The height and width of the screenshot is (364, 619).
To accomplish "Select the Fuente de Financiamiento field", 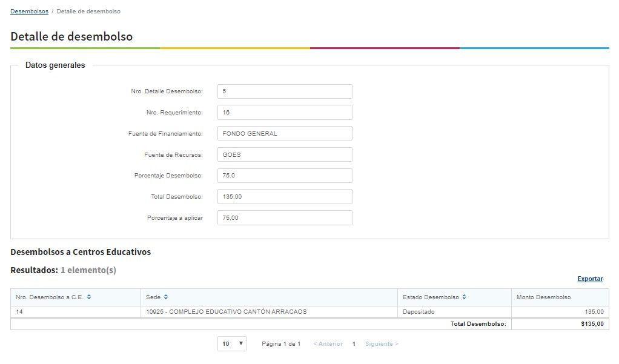I will pos(285,134).
